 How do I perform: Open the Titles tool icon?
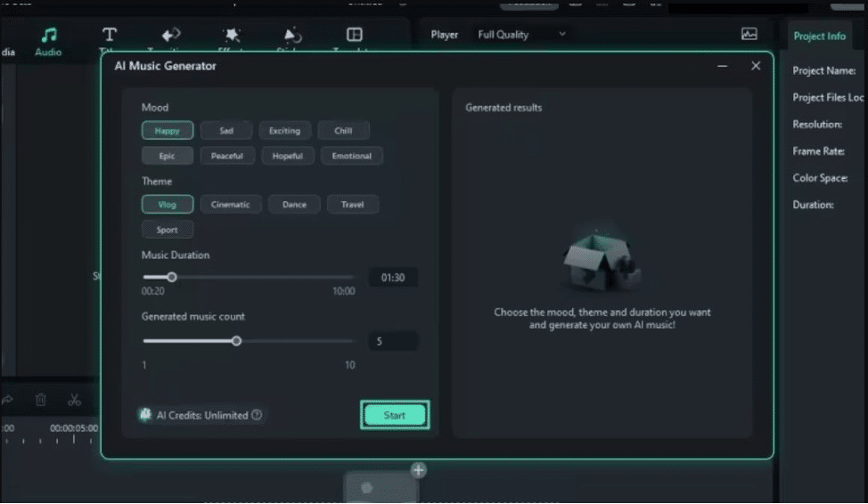[x=110, y=35]
